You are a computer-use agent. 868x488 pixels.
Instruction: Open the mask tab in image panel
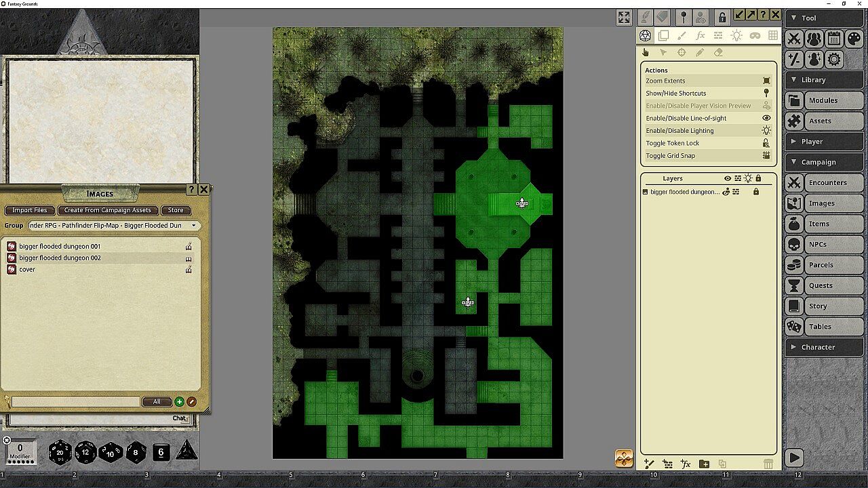(x=755, y=35)
